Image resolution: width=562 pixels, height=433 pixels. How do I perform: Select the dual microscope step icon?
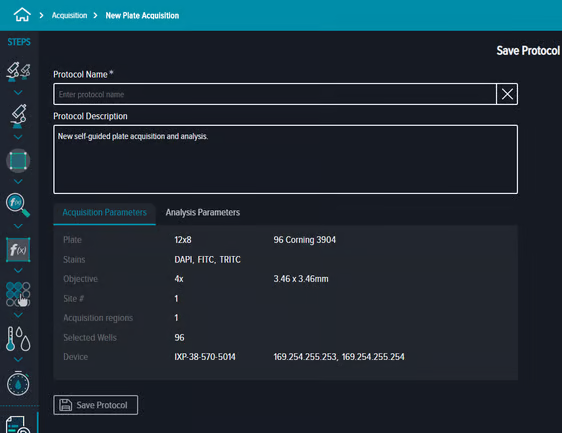pyautogui.click(x=18, y=71)
